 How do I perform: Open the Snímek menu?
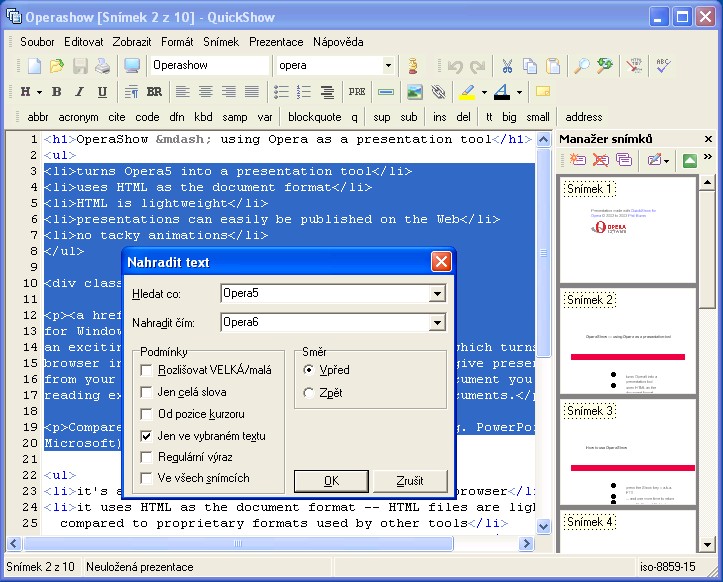221,42
